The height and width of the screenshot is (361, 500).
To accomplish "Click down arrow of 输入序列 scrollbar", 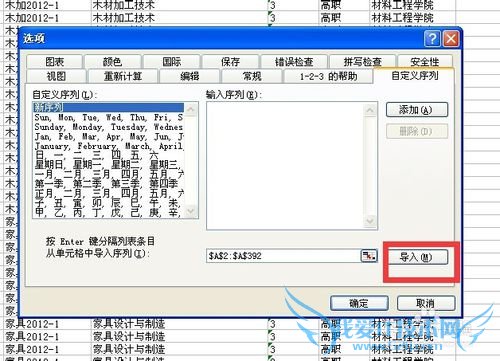I will [370, 221].
